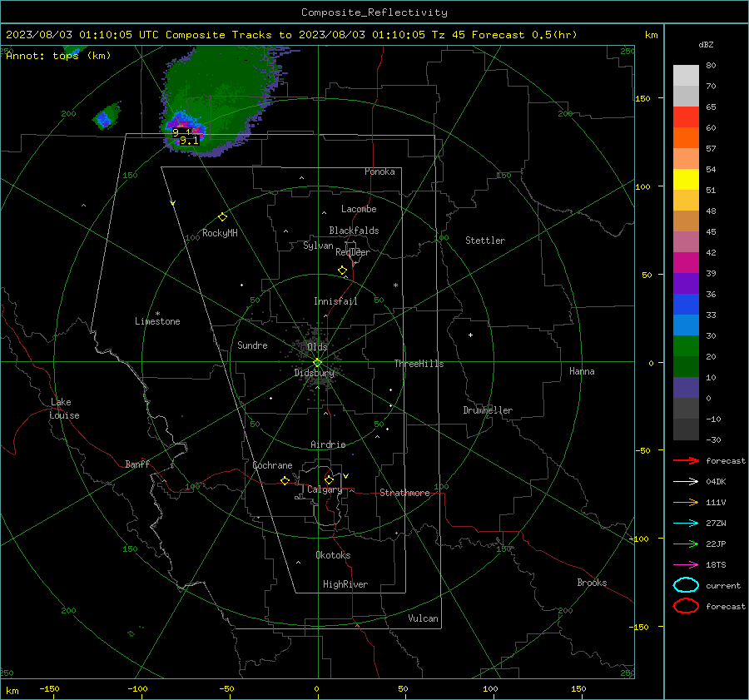Click the Lacombe map label
Image resolution: width=749 pixels, height=700 pixels.
[359, 209]
